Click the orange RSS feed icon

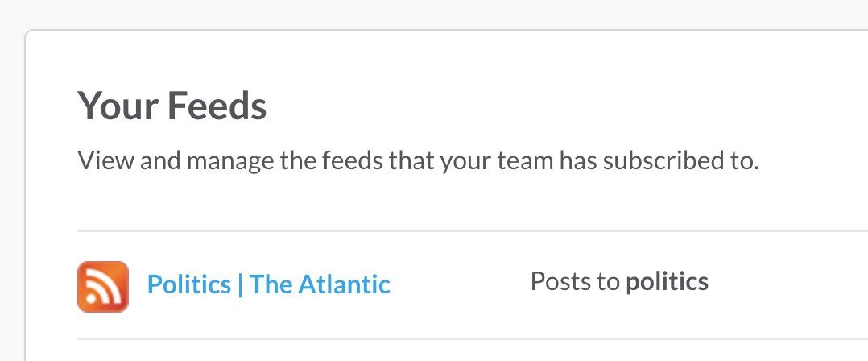point(102,286)
